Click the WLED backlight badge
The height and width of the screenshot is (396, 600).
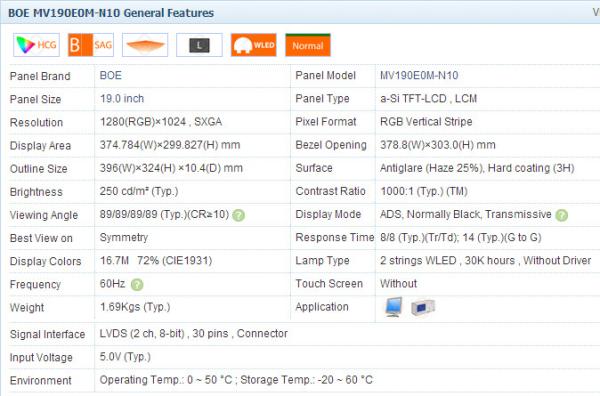coord(254,45)
